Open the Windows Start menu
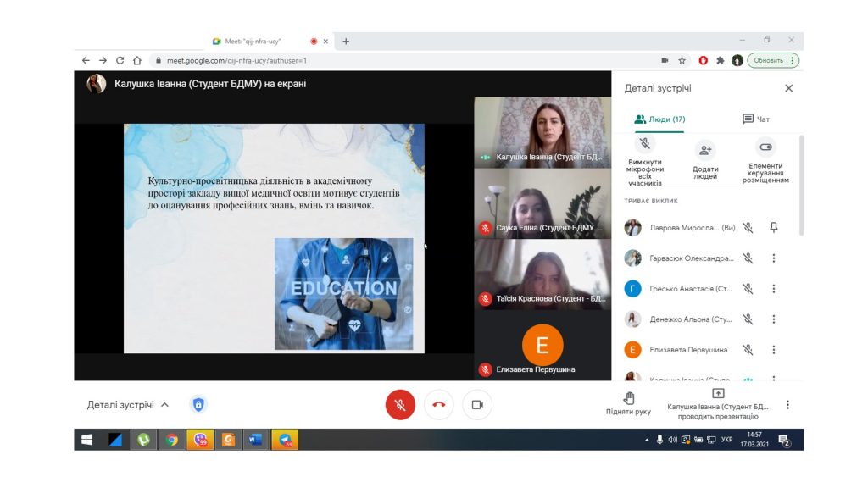 [87, 440]
